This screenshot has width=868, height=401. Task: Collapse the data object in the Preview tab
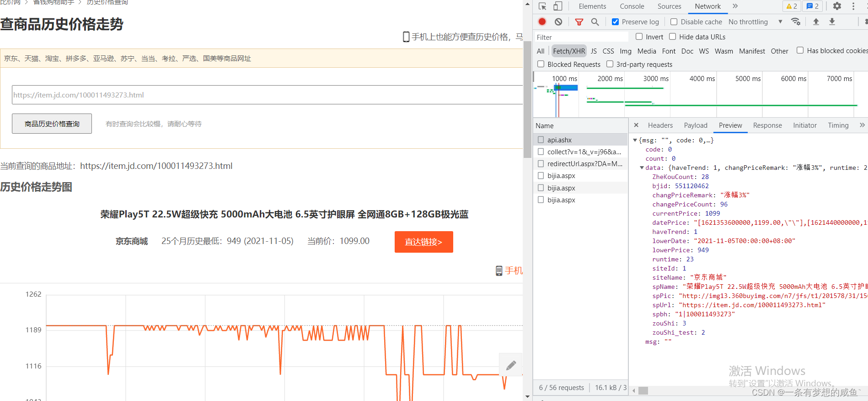click(642, 168)
